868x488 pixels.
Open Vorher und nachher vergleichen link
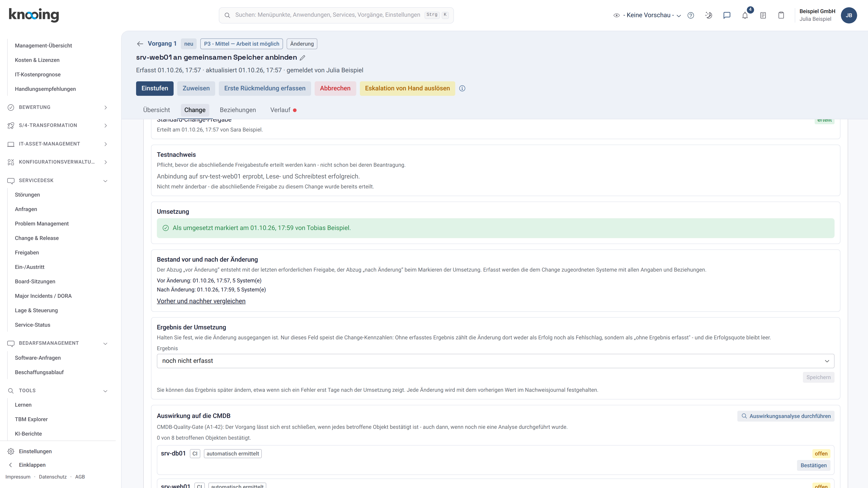click(x=201, y=301)
